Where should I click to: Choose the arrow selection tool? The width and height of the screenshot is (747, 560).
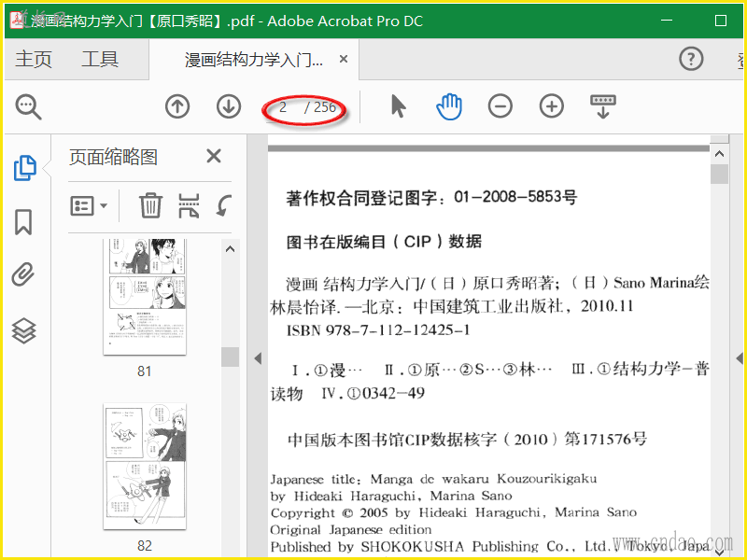click(x=399, y=106)
